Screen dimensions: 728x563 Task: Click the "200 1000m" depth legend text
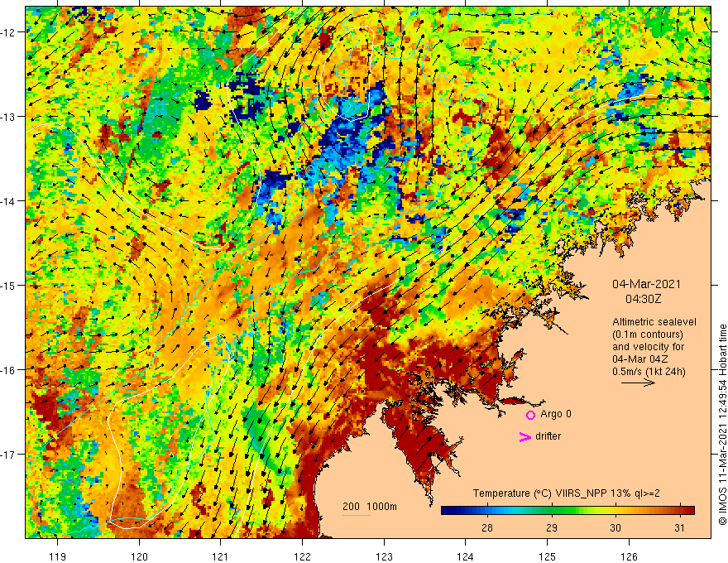point(370,507)
